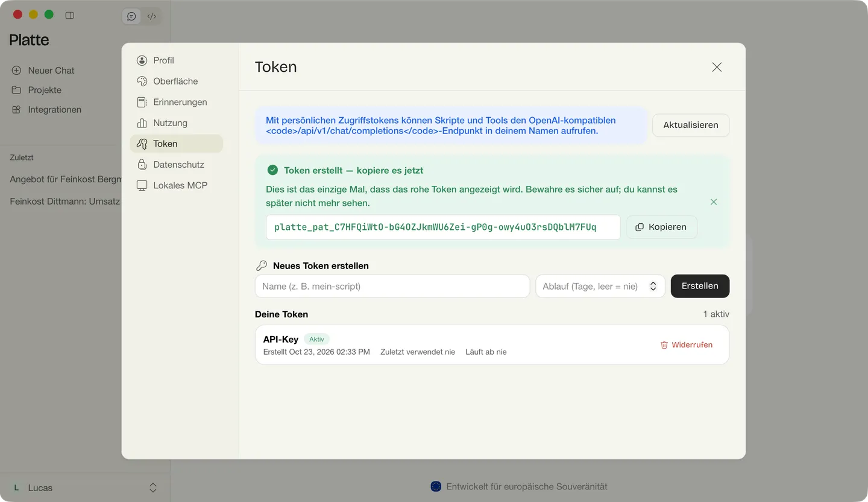The height and width of the screenshot is (502, 868).
Task: Select the Nutzung settings section
Action: pyautogui.click(x=177, y=123)
